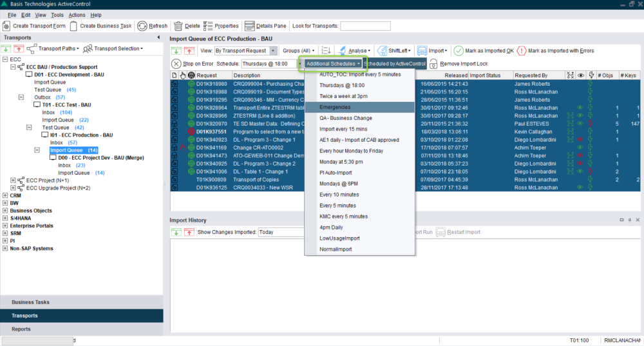This screenshot has width=644, height=346.
Task: Open the Tools menu
Action: click(x=57, y=15)
